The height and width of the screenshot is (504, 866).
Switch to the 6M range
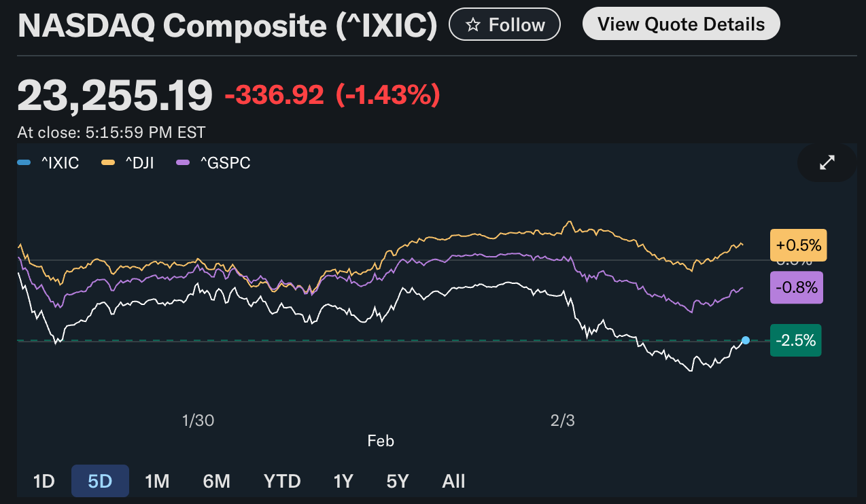pos(216,481)
